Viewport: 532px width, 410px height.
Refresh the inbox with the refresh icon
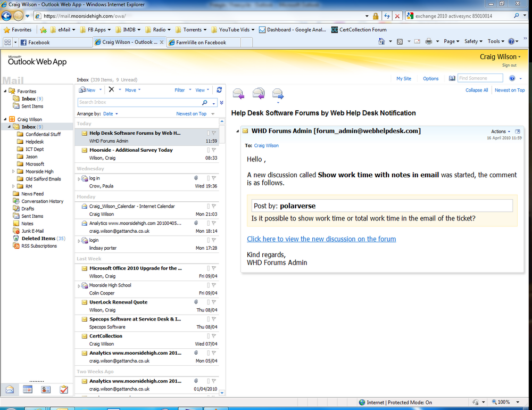pyautogui.click(x=219, y=89)
